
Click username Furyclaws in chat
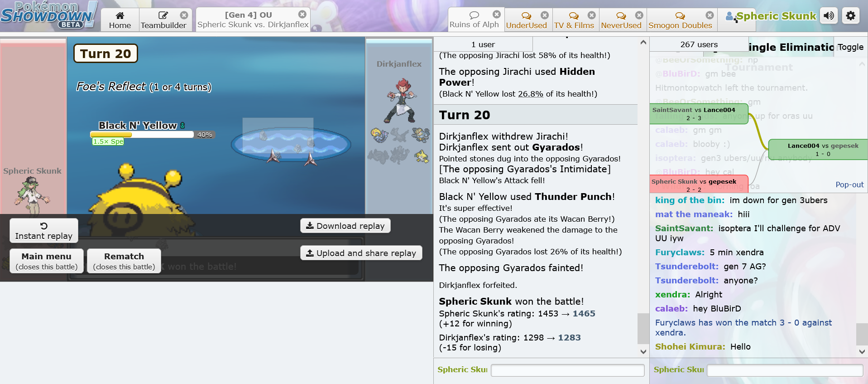[x=680, y=253]
